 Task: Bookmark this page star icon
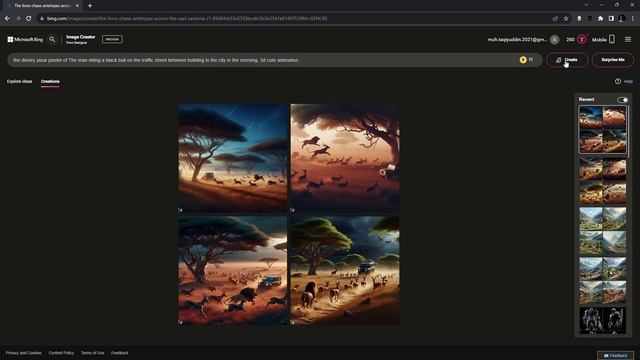tap(566, 18)
